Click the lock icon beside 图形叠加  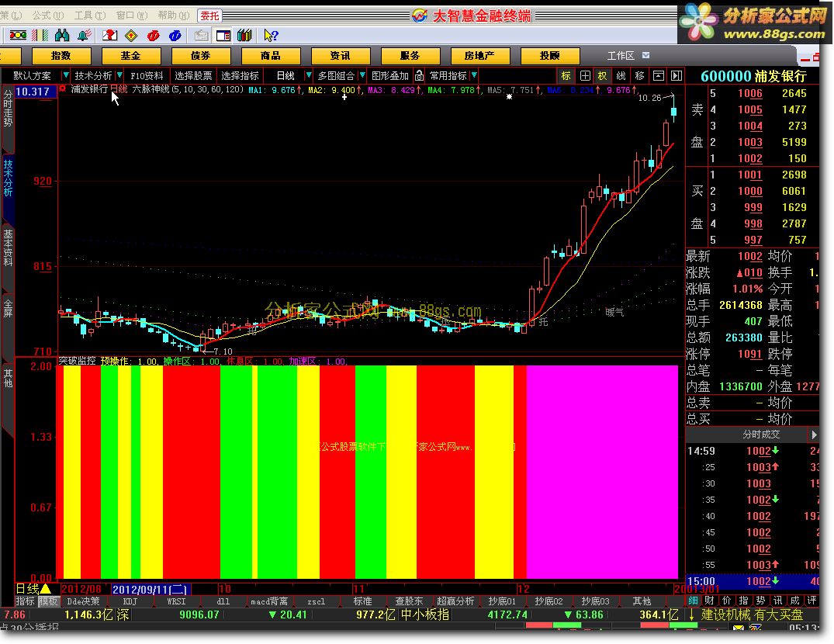[x=419, y=75]
